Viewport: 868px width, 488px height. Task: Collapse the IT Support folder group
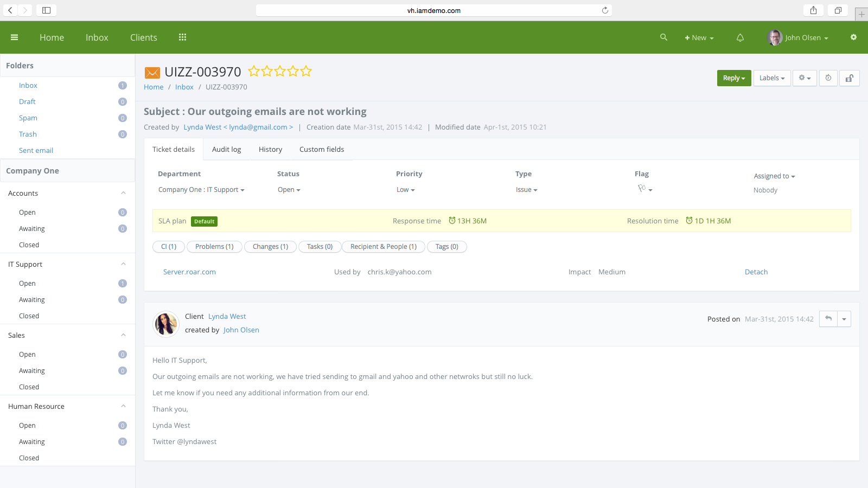(x=123, y=264)
